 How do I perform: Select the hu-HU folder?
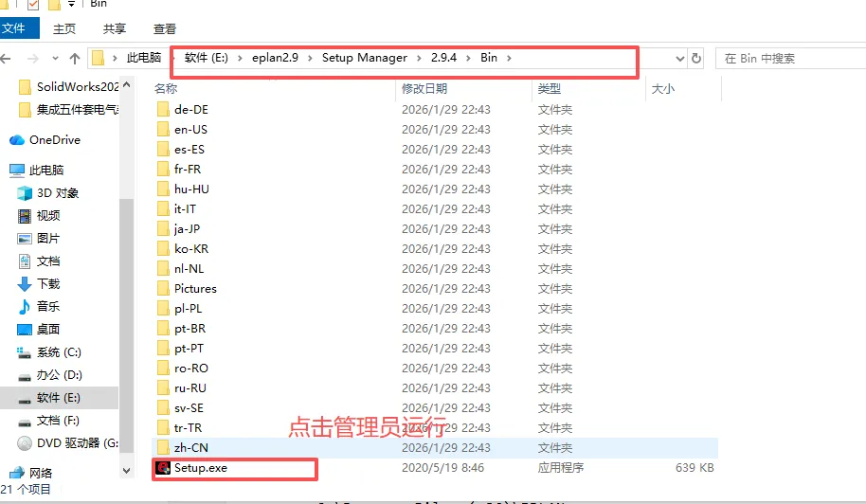point(191,189)
